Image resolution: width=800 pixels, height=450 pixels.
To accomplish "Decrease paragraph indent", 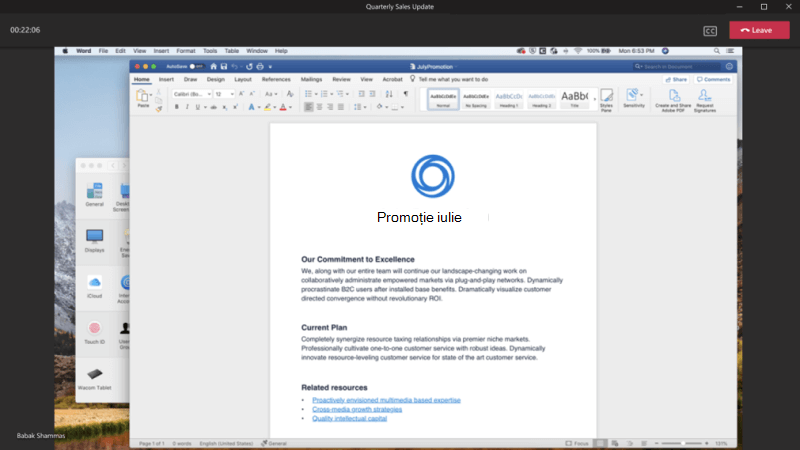I will pos(361,94).
